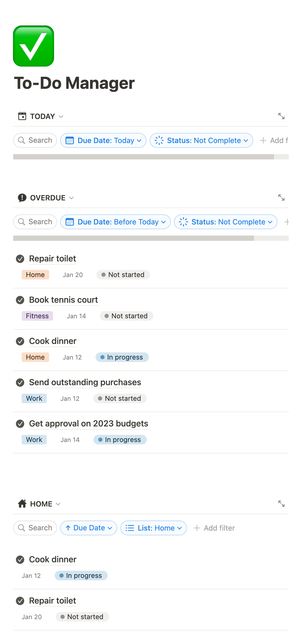The height and width of the screenshot is (644, 297).
Task: Check off Send outstanding purchases task
Action: point(20,383)
